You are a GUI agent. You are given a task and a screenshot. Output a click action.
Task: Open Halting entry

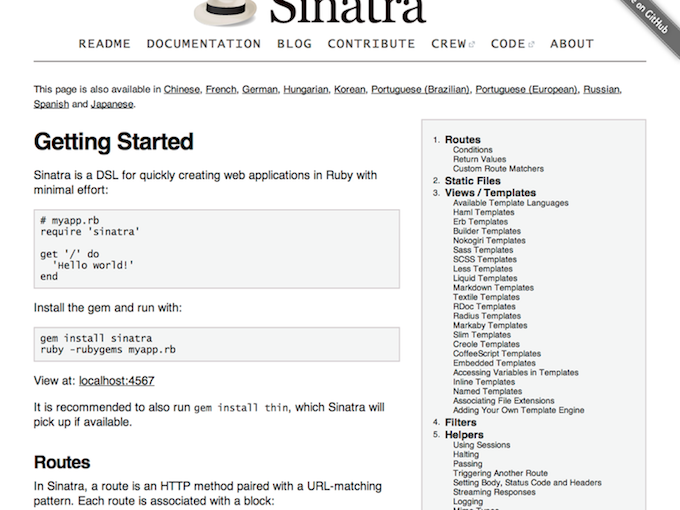[466, 454]
